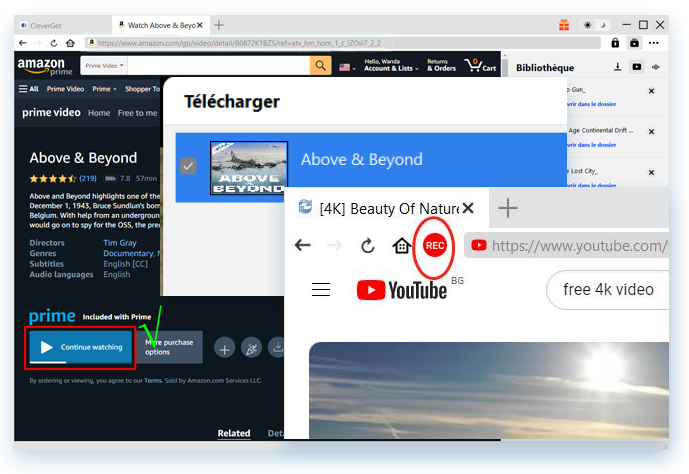Screen dimensions: 689x474
Task: Click the Amazon URL address field
Action: [343, 43]
